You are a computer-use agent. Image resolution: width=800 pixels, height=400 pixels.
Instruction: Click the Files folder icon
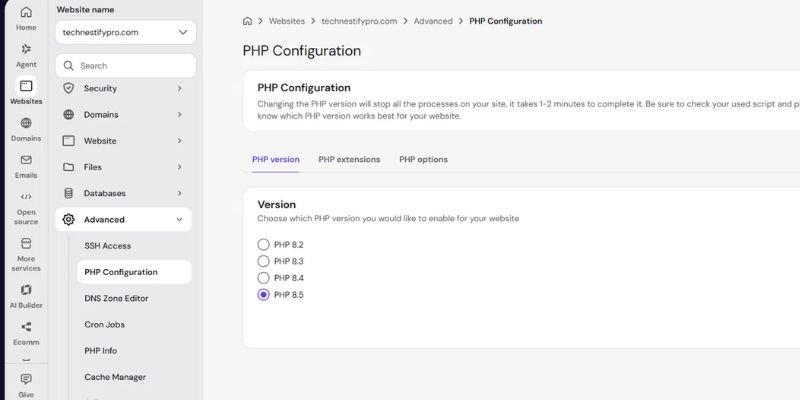pos(68,167)
